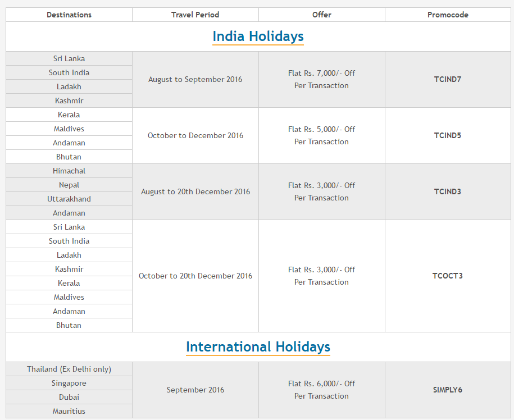This screenshot has height=420, width=514.
Task: Select the Nepal destination row
Action: (69, 185)
